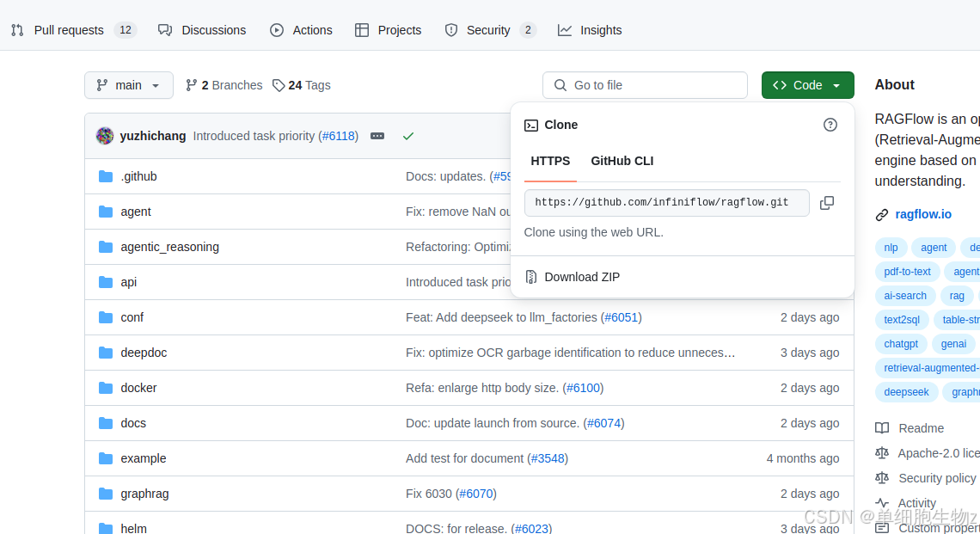This screenshot has height=534, width=980.
Task: Focus the Go to file search field
Action: tap(645, 85)
